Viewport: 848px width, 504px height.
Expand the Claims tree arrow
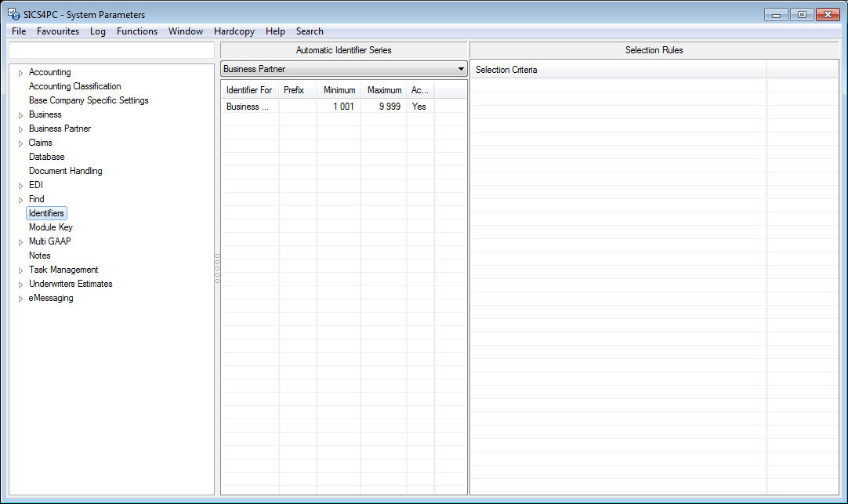pos(20,143)
